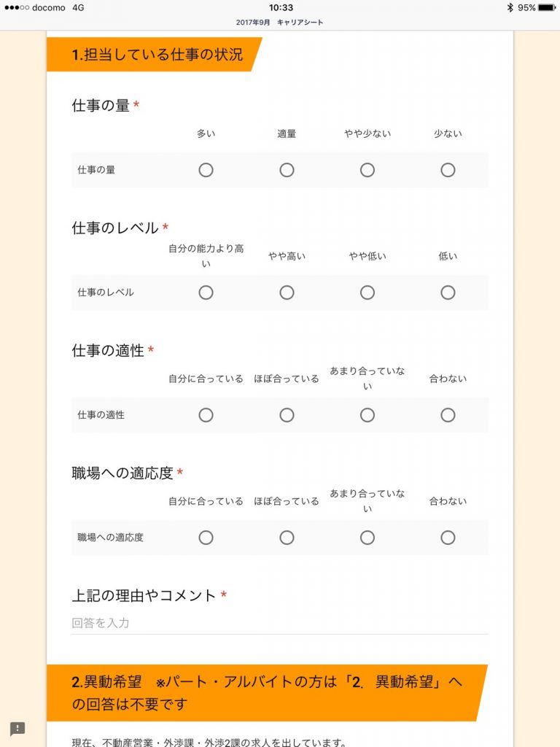
Task: Choose 合わない for 職場への適応度
Action: click(448, 538)
